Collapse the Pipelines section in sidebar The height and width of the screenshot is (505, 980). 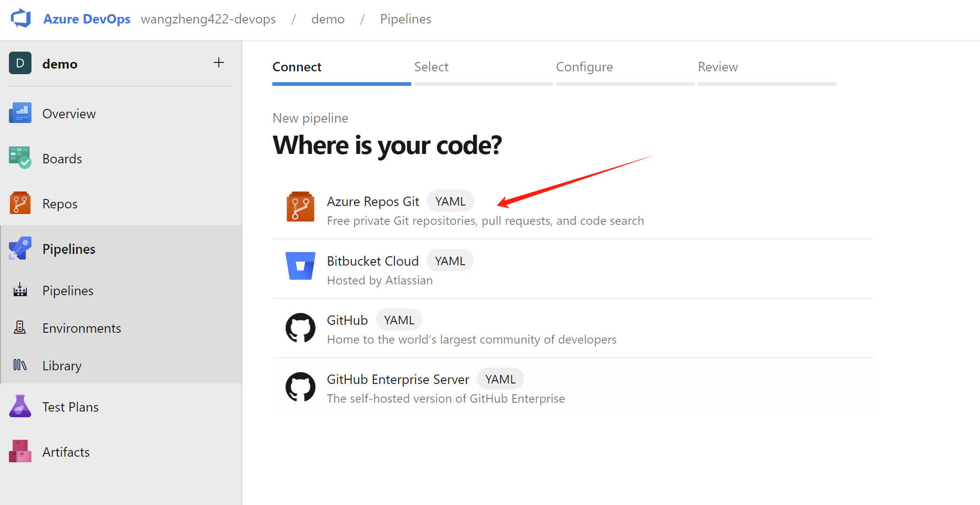click(x=69, y=249)
